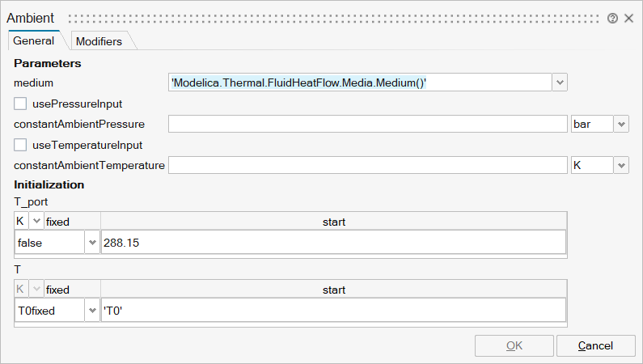Click the medium text field
643x364 pixels.
[359, 82]
